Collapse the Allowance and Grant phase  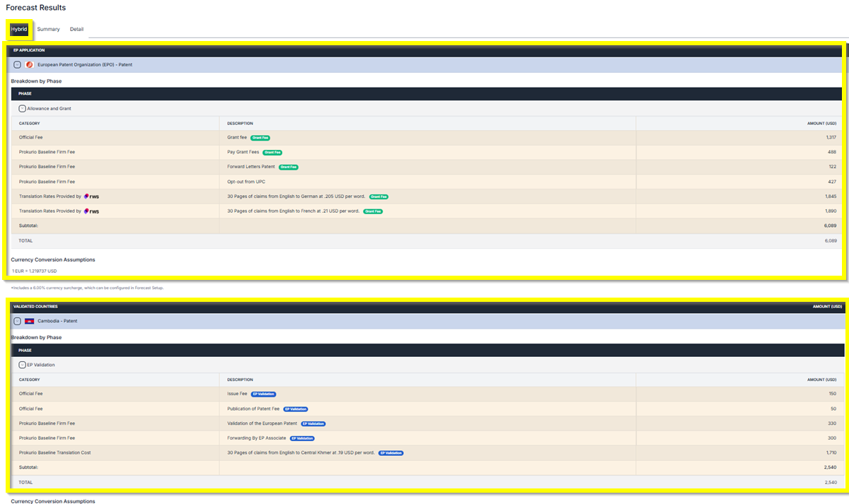click(x=22, y=108)
